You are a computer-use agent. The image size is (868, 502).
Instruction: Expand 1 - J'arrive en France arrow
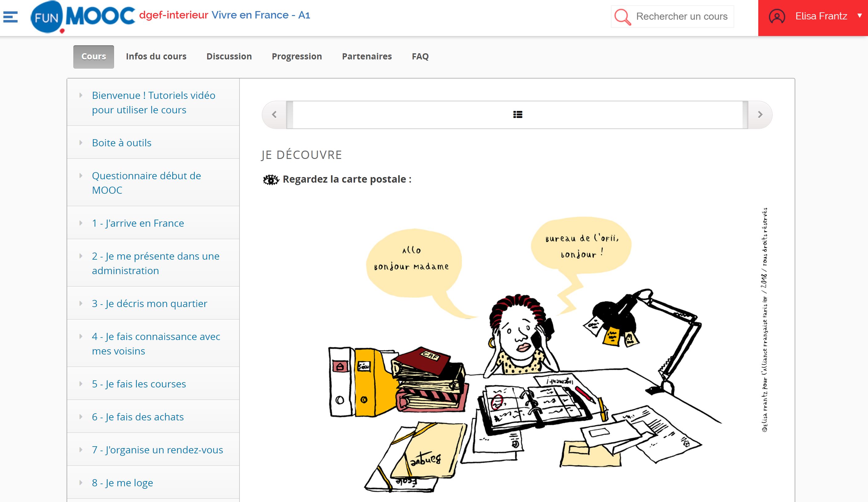81,223
